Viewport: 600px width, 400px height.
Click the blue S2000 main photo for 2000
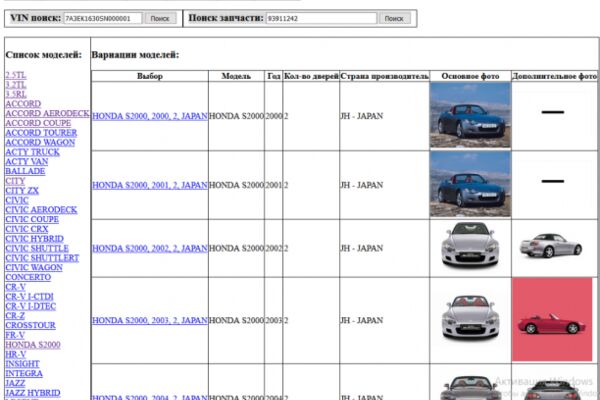470,115
